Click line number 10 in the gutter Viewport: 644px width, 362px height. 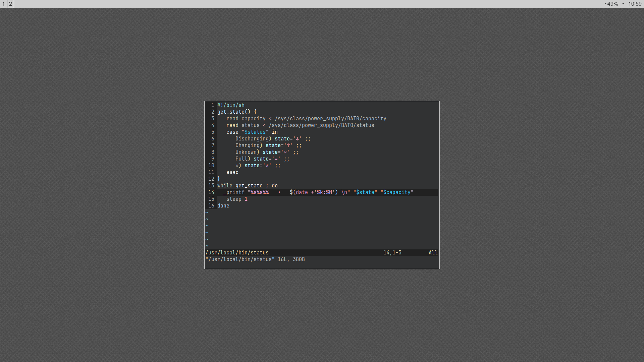211,166
